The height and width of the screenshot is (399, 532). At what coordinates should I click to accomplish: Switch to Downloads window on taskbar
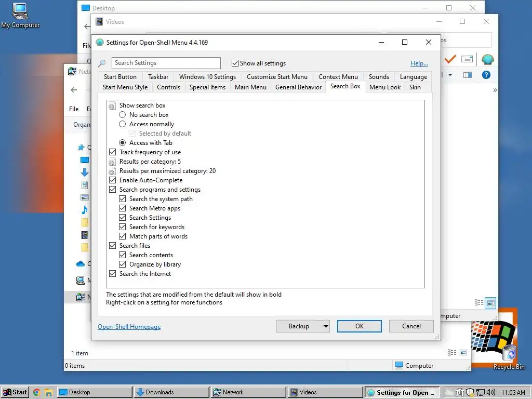coord(171,392)
